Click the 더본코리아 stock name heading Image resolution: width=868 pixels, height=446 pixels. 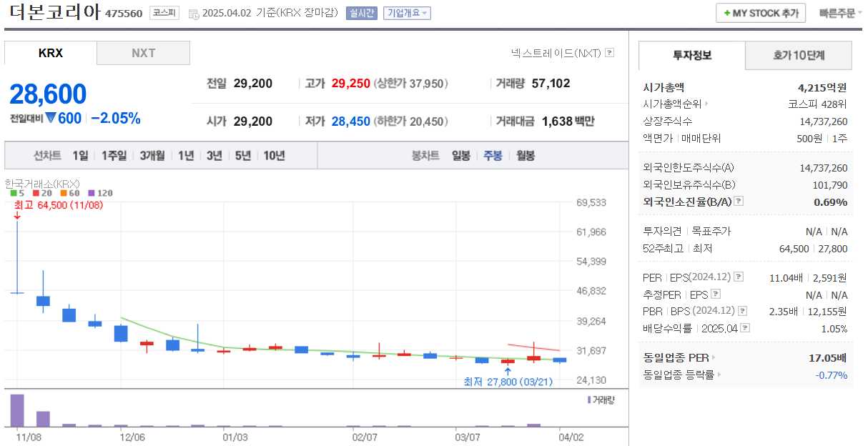[54, 14]
